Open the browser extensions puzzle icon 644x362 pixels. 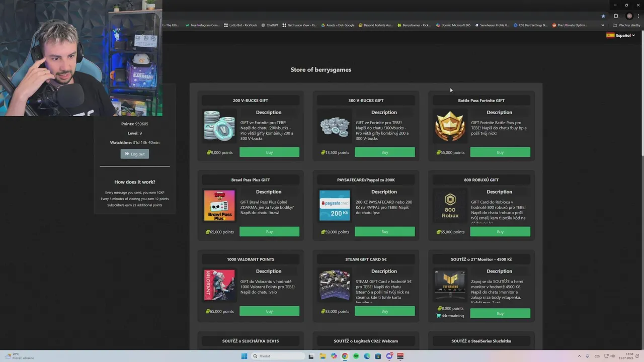pos(616,16)
